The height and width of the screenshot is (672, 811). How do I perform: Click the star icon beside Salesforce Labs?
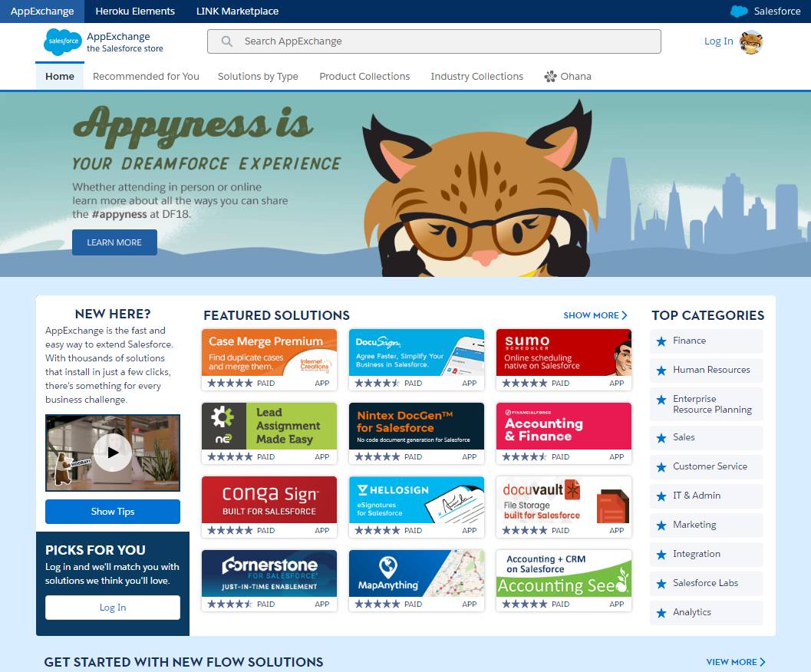(661, 584)
